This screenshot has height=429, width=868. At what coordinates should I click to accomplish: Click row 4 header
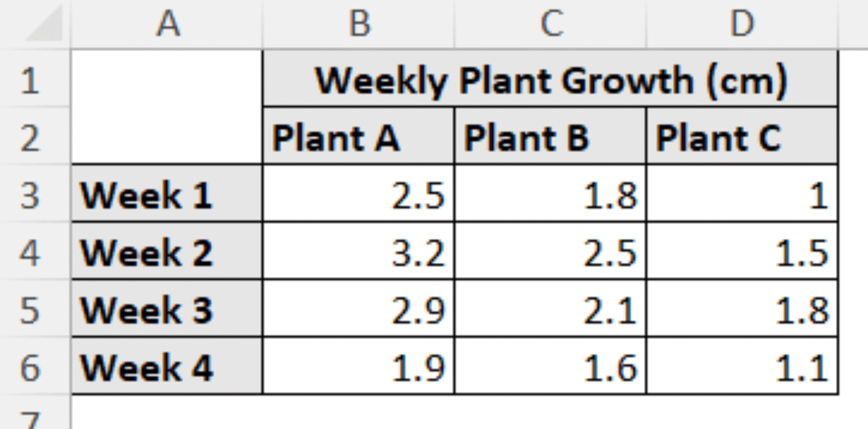click(31, 252)
